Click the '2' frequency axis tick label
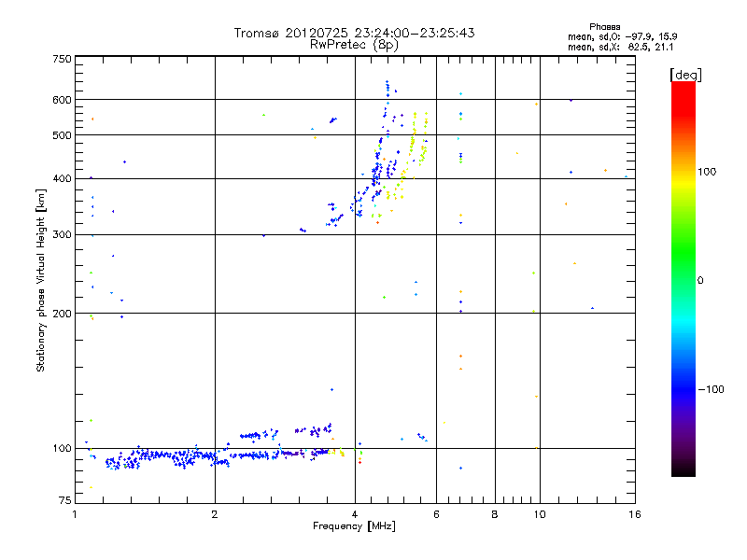This screenshot has width=747, height=560. click(x=215, y=514)
